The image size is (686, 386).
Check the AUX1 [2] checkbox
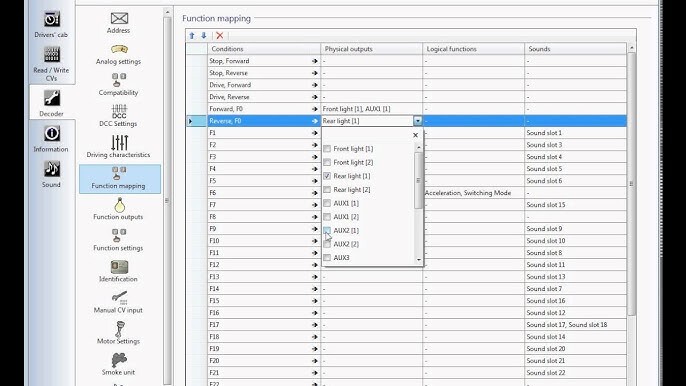pyautogui.click(x=327, y=217)
